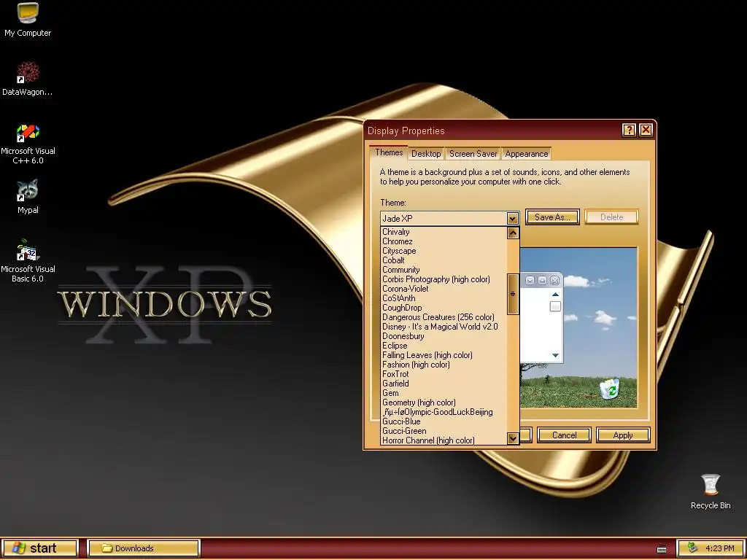Activate the Downloads taskbar button
Screen dimensions: 747x560
[x=144, y=548]
